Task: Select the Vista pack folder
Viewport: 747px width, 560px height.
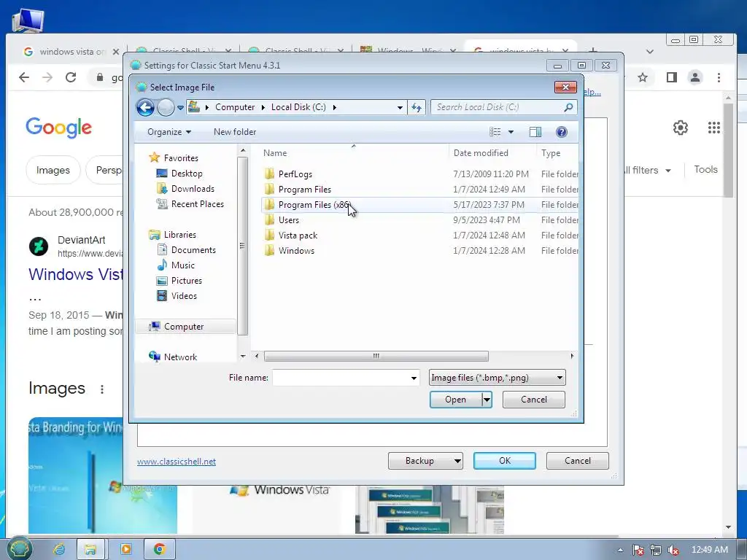Action: [298, 236]
